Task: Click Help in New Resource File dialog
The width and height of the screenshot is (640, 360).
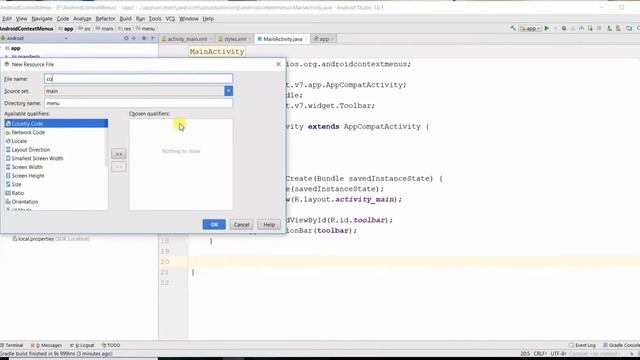Action: tap(269, 224)
